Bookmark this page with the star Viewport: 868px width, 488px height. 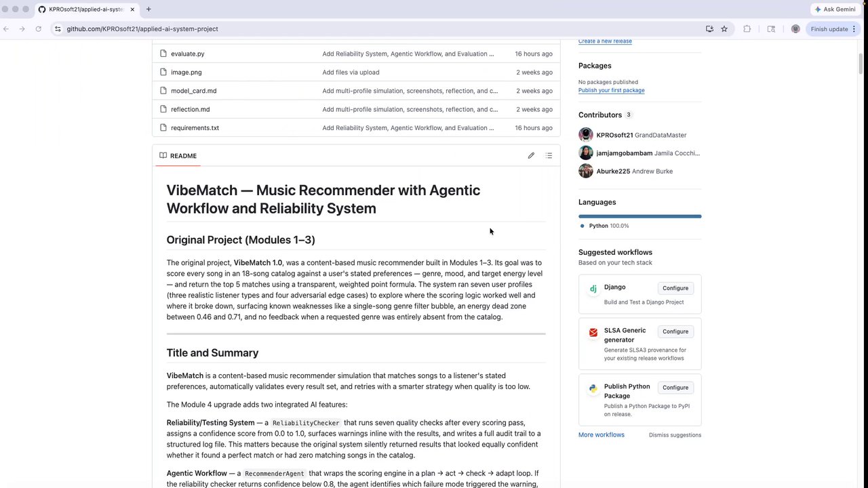click(724, 29)
